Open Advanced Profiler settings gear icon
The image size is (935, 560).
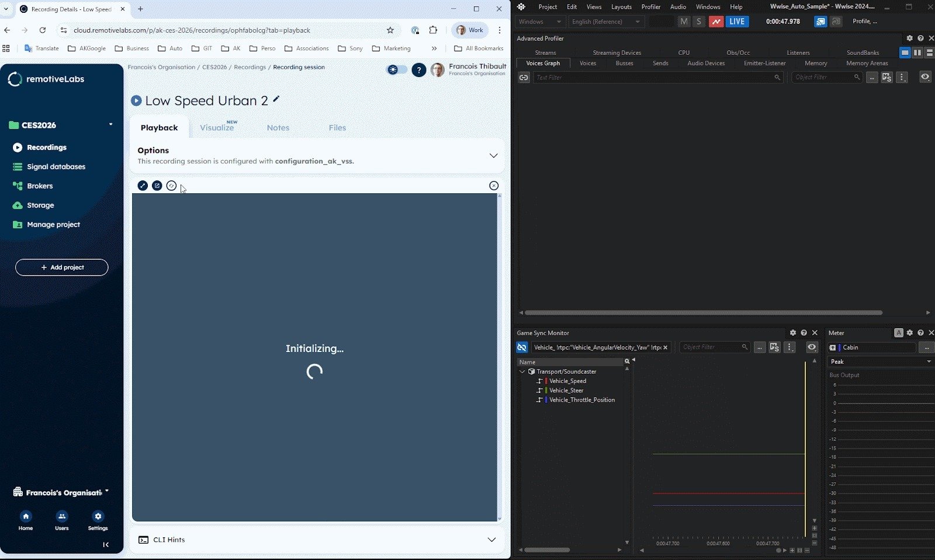point(909,38)
